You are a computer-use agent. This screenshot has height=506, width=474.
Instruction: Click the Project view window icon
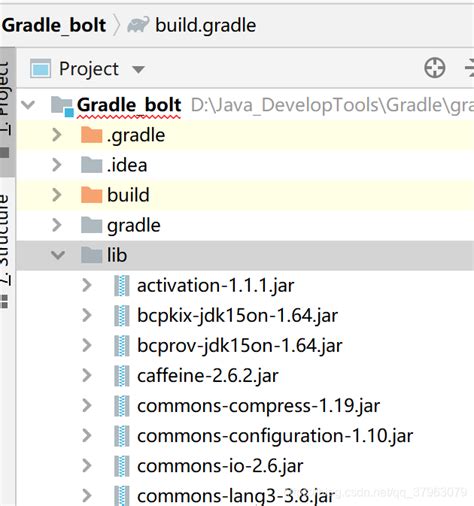40,69
